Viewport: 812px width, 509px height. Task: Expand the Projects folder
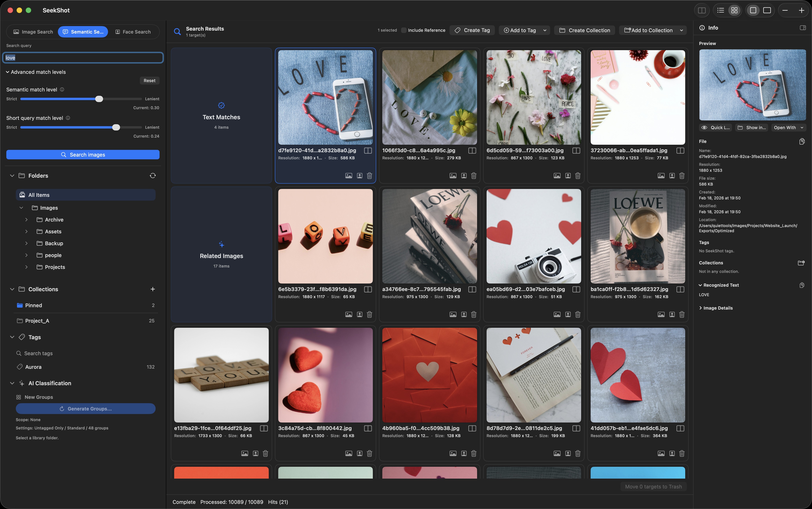(x=26, y=267)
